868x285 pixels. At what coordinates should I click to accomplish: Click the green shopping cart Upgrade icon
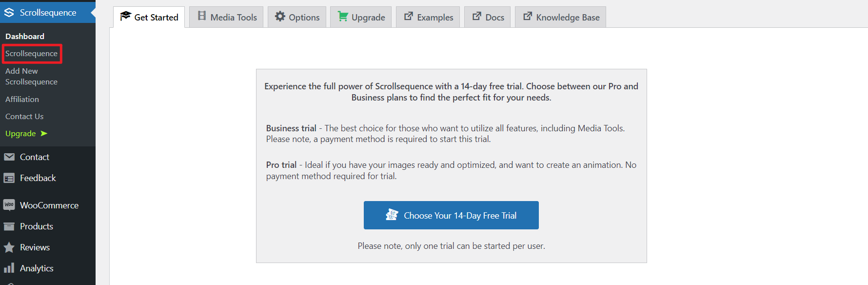click(x=343, y=17)
